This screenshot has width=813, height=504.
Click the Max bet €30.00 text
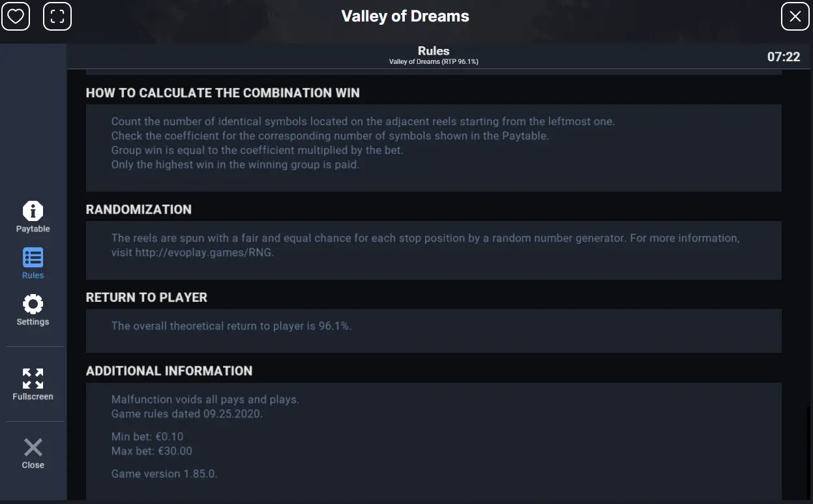tap(152, 451)
